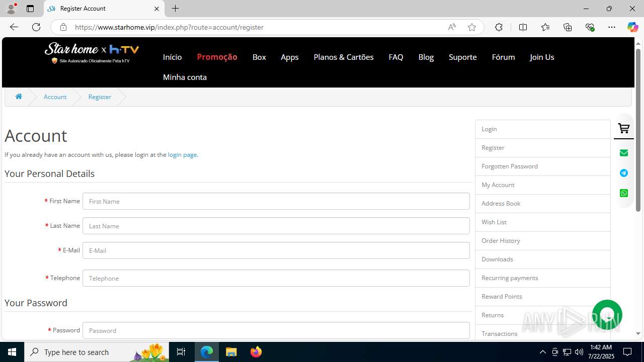
Task: Focus the E-Mail input field
Action: pos(276,250)
